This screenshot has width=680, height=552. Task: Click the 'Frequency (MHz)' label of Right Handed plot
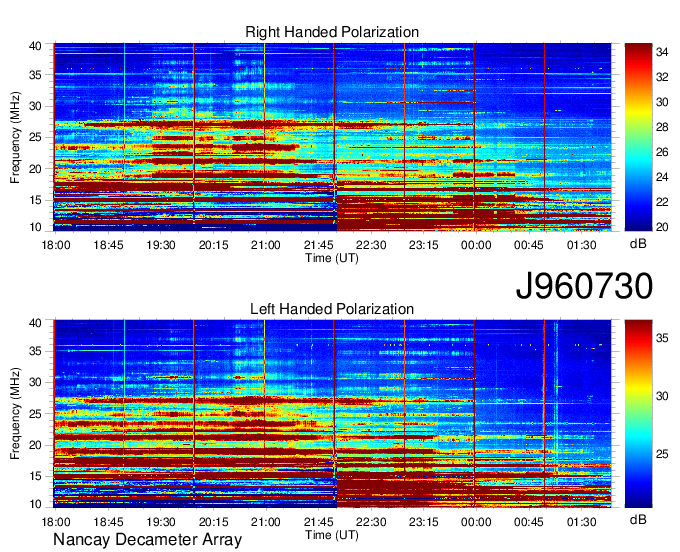tap(15, 137)
